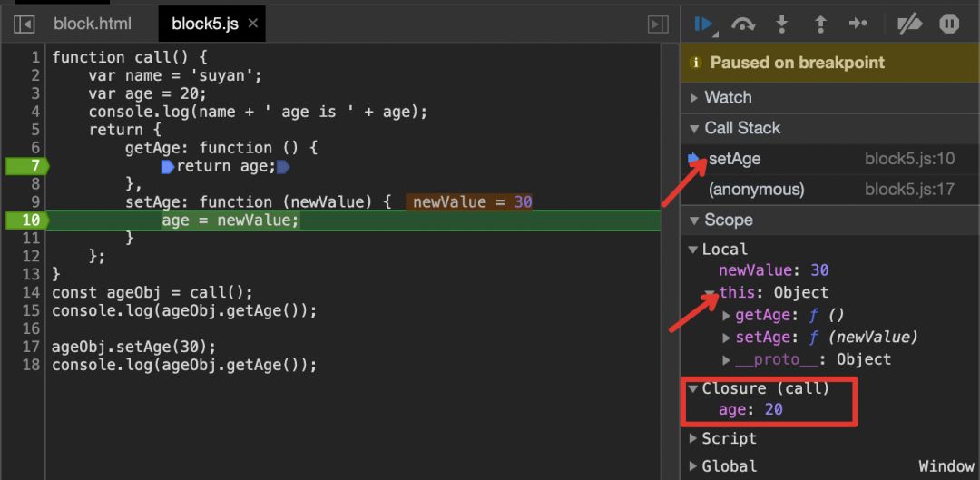Click inline breakpoint marker before return age
This screenshot has width=980, height=480.
[168, 167]
